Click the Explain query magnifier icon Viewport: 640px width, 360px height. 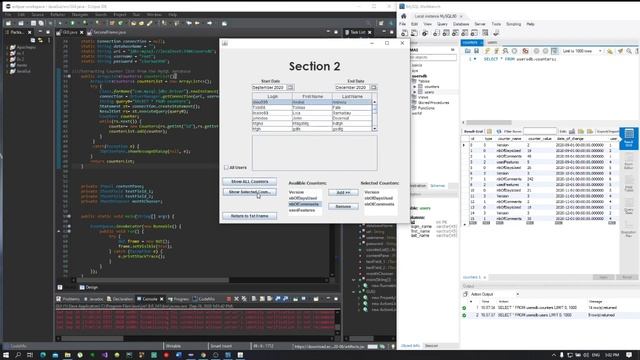tap(505, 51)
